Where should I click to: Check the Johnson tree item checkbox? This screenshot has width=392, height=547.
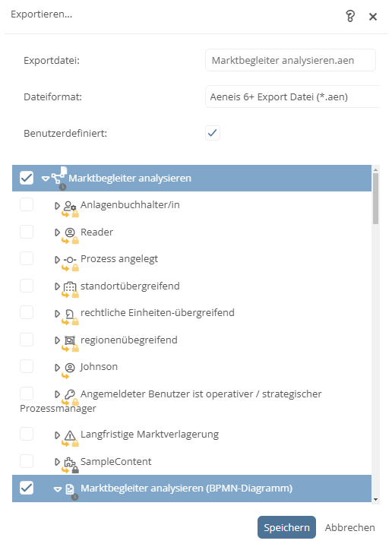pyautogui.click(x=27, y=367)
